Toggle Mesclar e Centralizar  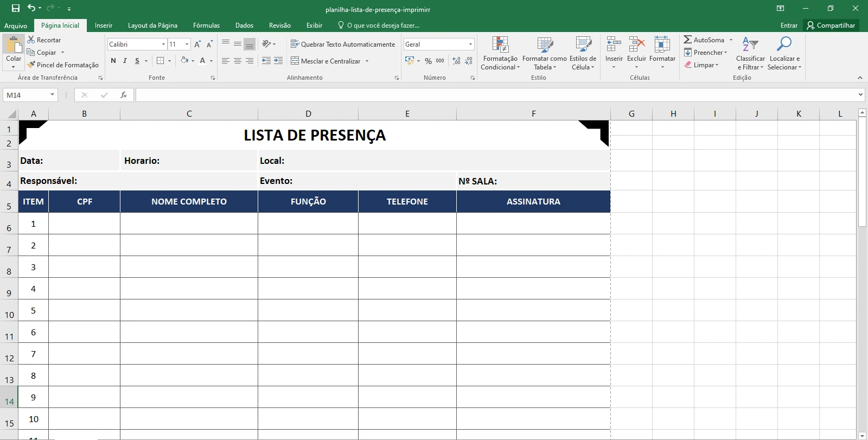[325, 61]
